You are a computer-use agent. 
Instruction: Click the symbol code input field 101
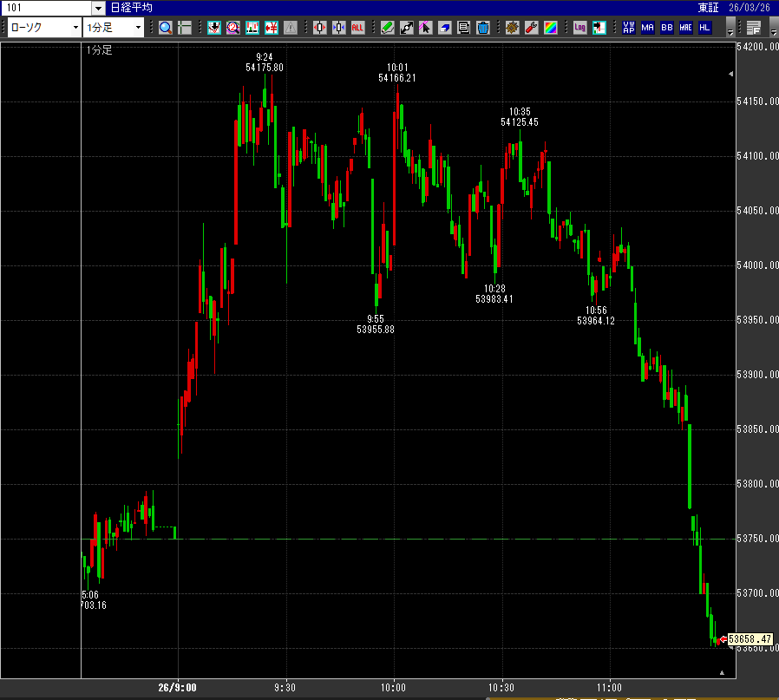coord(47,8)
